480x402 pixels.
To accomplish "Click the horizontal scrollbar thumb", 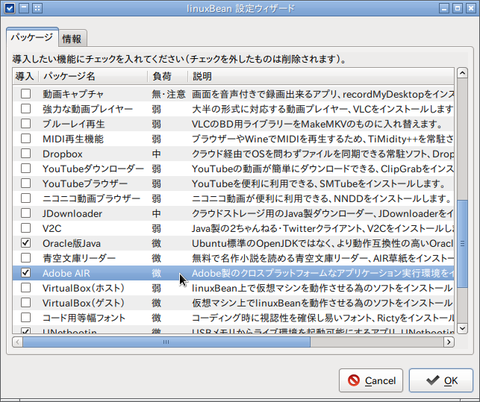I will pyautogui.click(x=166, y=342).
